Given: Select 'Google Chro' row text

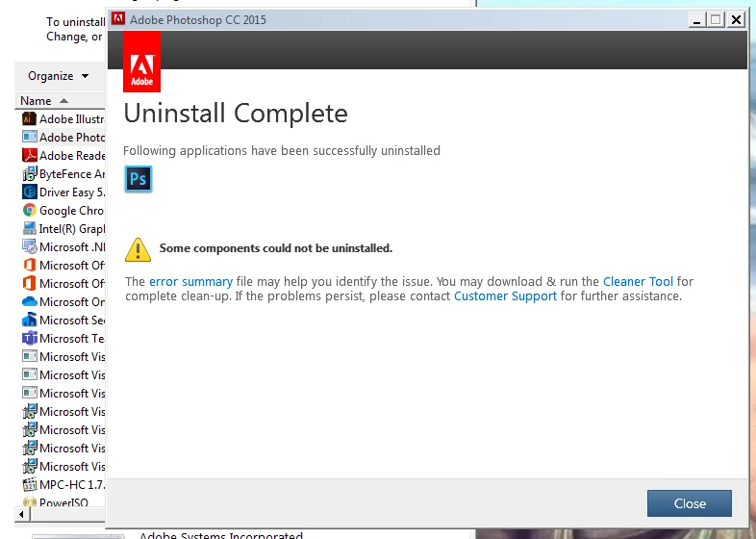Looking at the screenshot, I should (72, 211).
